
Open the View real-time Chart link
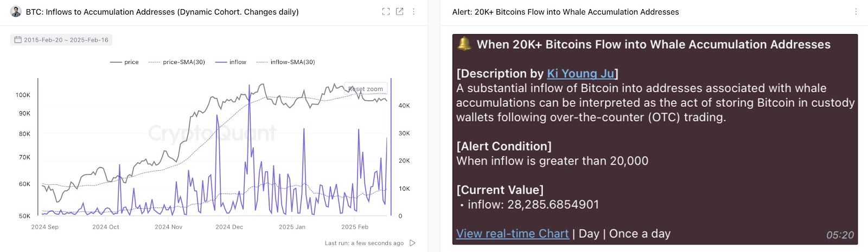pyautogui.click(x=512, y=234)
